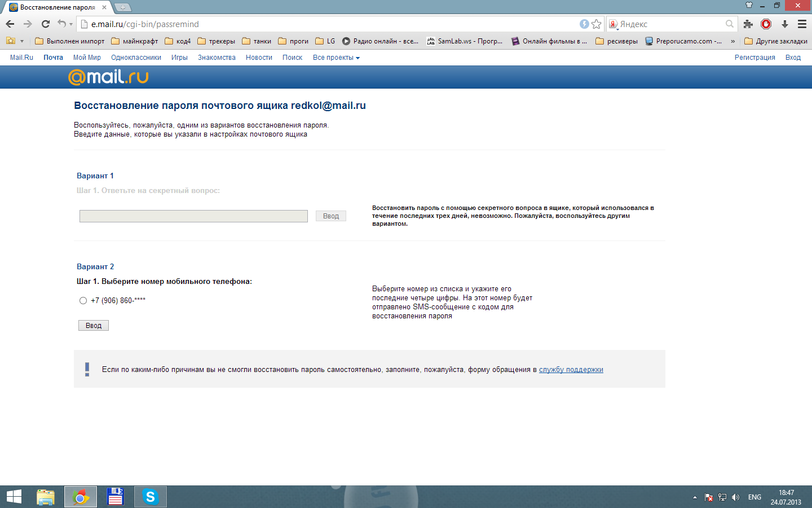
Task: Bookmark this page with the star icon
Action: point(597,24)
